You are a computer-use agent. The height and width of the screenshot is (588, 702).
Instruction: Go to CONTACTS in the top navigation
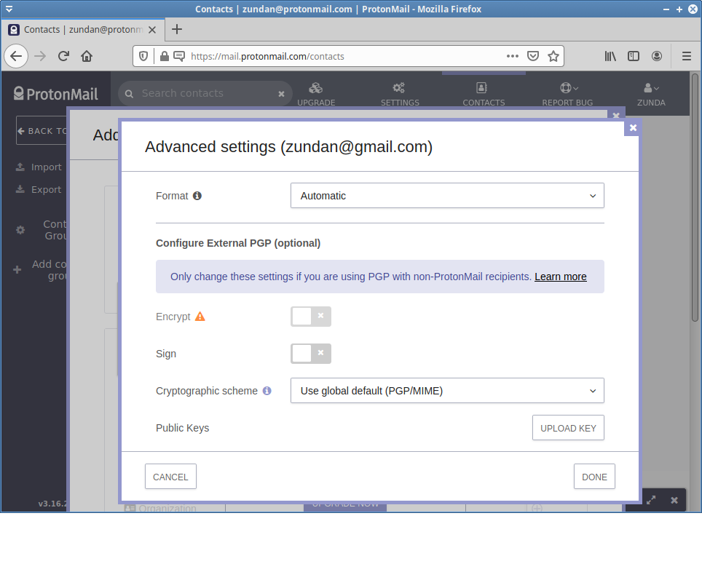click(484, 94)
